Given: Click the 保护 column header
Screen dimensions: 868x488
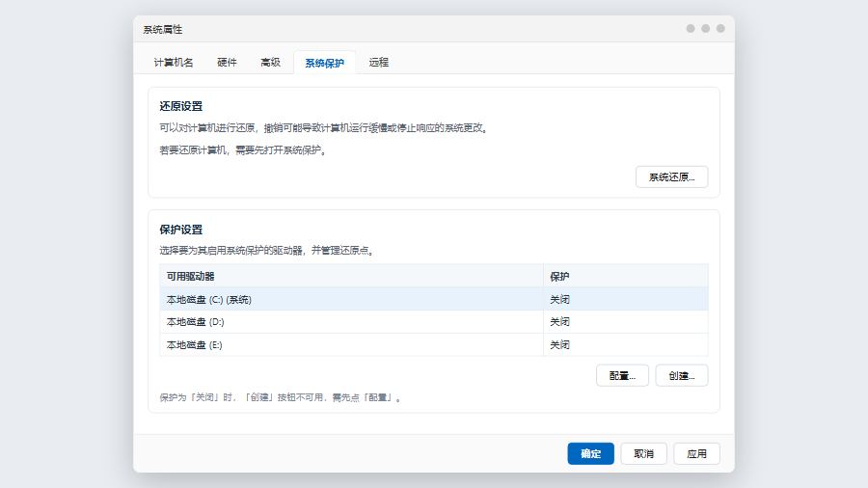Looking at the screenshot, I should click(x=626, y=276).
